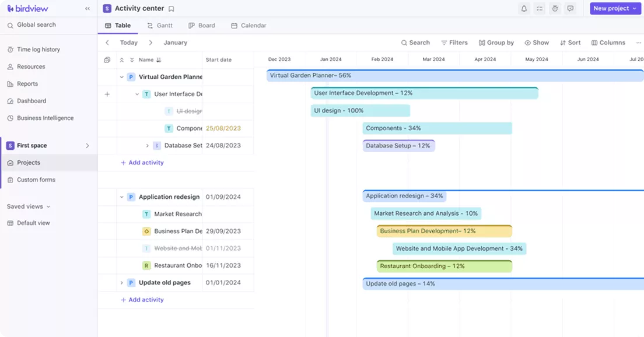Open notifications bell icon

[524, 9]
